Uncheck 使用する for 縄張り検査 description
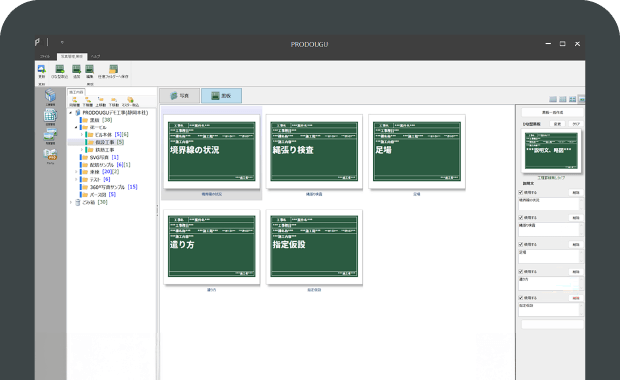 (x=521, y=218)
